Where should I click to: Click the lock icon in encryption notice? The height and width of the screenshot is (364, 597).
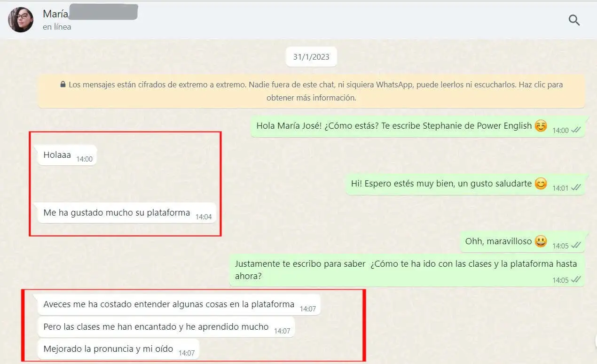coord(63,85)
